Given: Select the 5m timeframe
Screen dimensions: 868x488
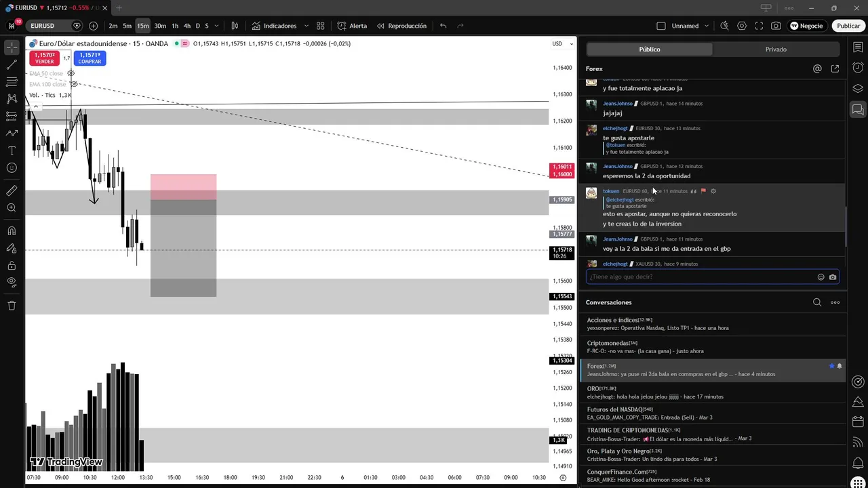Looking at the screenshot, I should click(127, 26).
